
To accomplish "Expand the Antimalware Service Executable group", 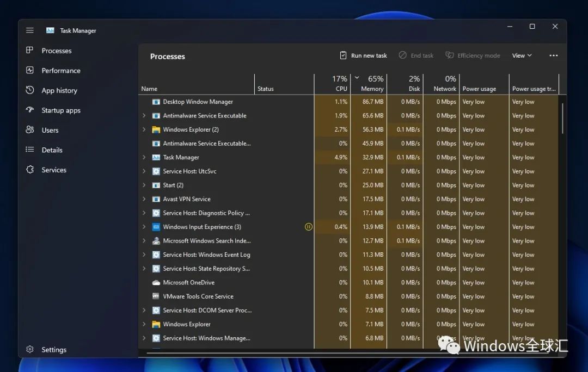I will (144, 116).
